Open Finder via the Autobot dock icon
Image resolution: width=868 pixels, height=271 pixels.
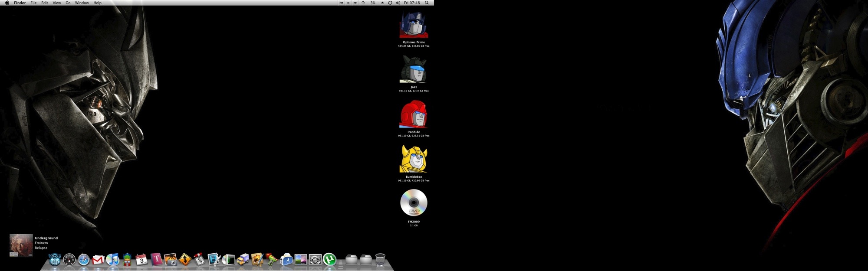click(x=55, y=259)
